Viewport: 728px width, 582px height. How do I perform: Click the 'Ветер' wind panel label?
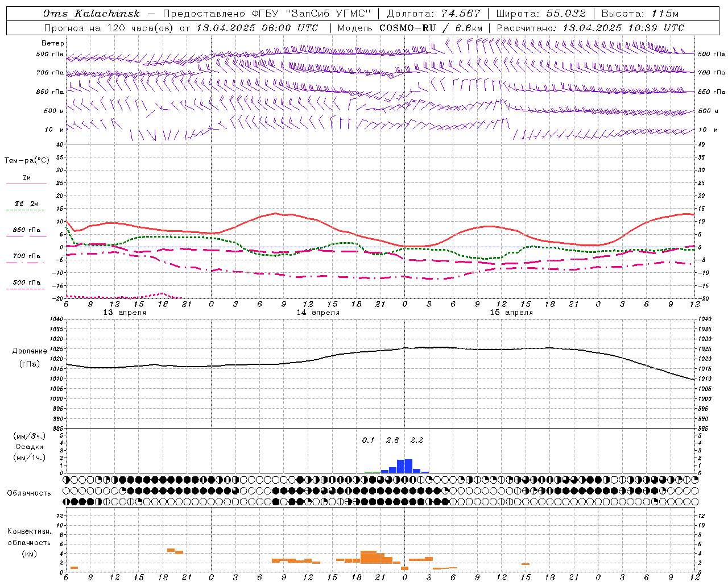pos(53,43)
